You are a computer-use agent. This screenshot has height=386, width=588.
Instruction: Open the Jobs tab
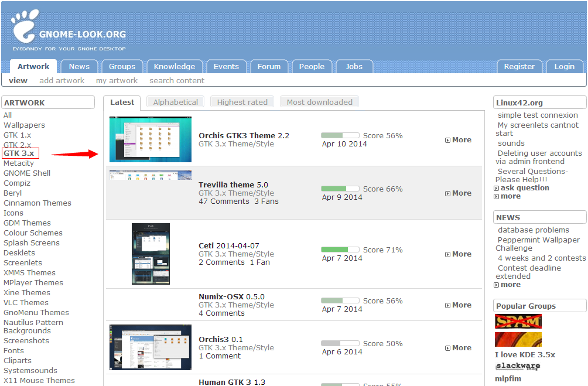[x=354, y=66]
